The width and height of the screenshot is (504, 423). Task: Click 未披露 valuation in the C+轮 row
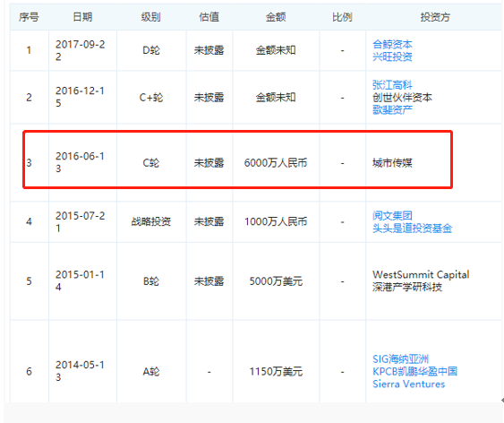tap(209, 97)
